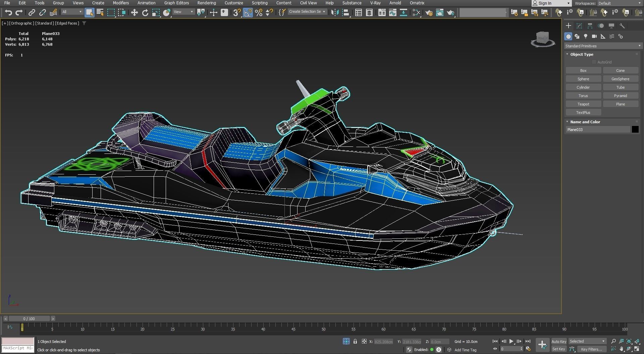Screen dimensions: 644x354
Task: Activate Bind to Space Warp tool
Action: [53, 12]
